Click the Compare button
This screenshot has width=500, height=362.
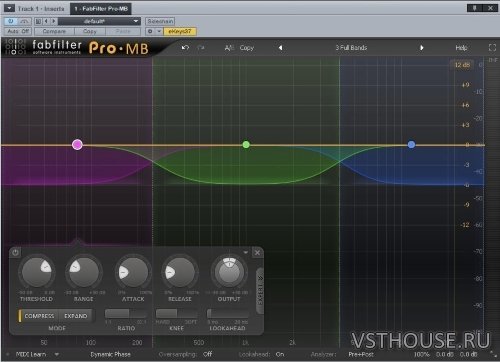point(54,31)
